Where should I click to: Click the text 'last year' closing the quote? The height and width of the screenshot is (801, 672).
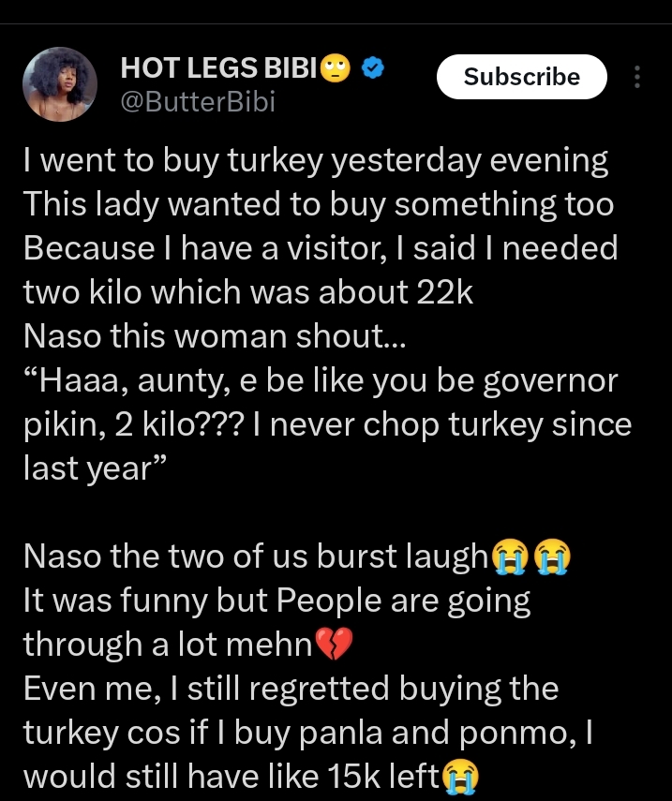(x=95, y=469)
